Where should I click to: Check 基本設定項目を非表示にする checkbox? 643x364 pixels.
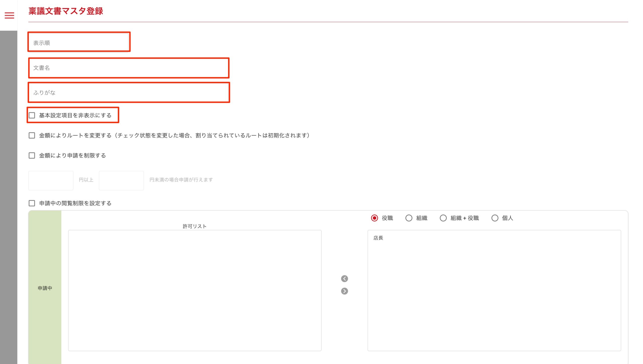tap(32, 115)
